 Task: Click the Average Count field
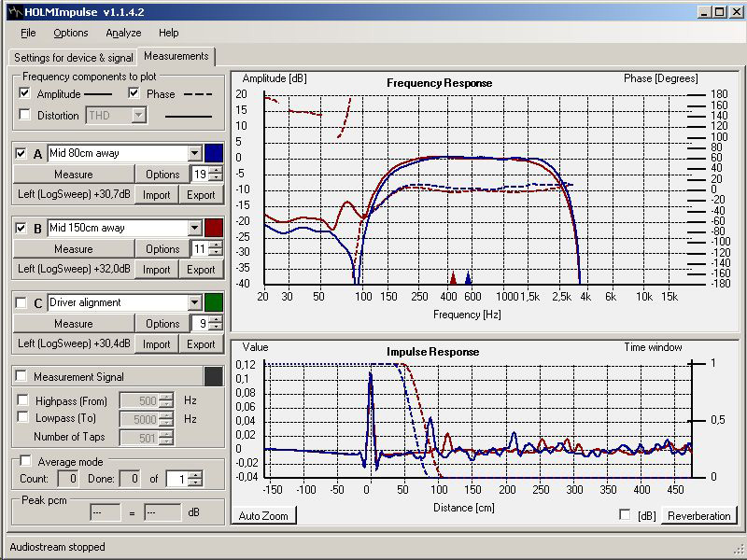click(x=68, y=479)
